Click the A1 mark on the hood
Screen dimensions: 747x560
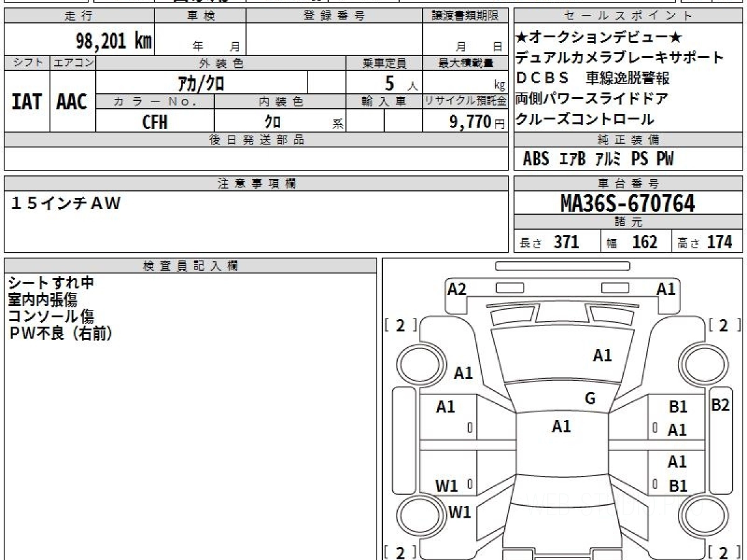pos(602,355)
